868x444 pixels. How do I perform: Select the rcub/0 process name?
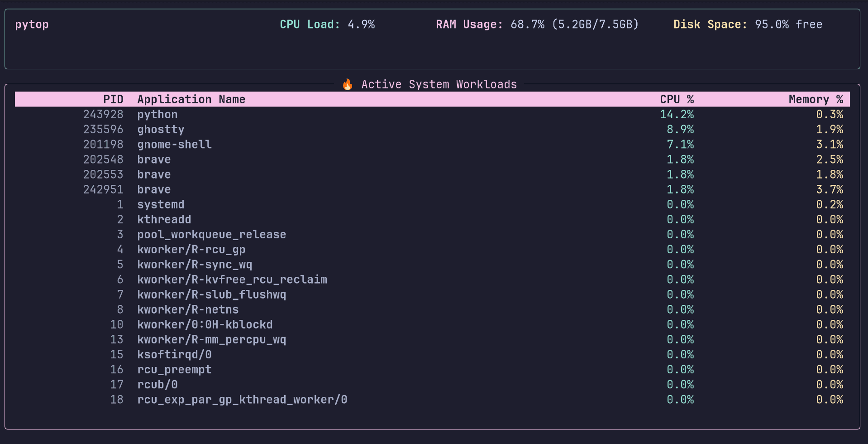pyautogui.click(x=157, y=385)
